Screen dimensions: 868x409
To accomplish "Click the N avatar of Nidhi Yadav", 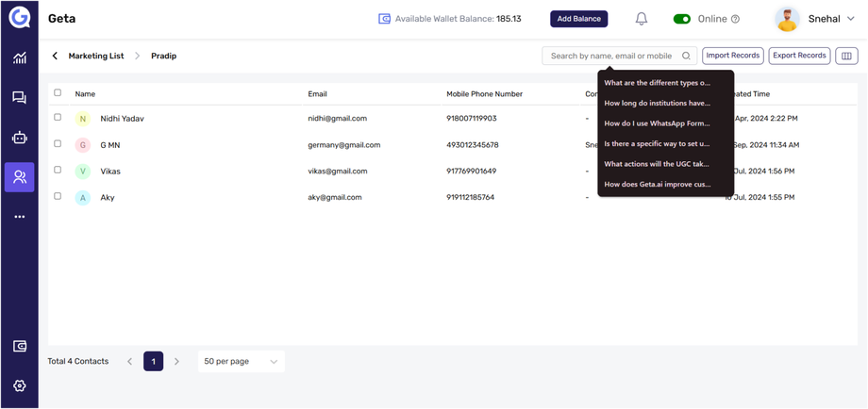I will 82,119.
